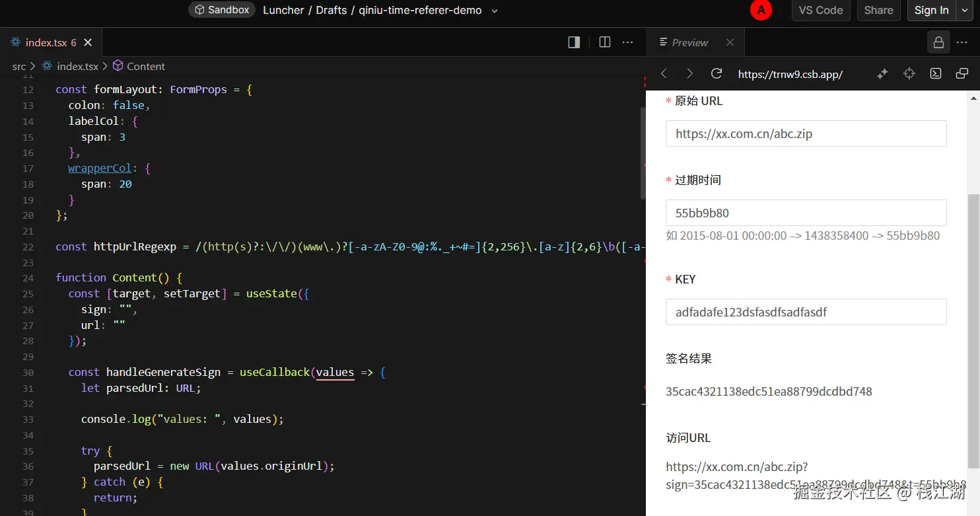The width and height of the screenshot is (980, 516).
Task: Go forward in the preview browser
Action: (x=689, y=74)
